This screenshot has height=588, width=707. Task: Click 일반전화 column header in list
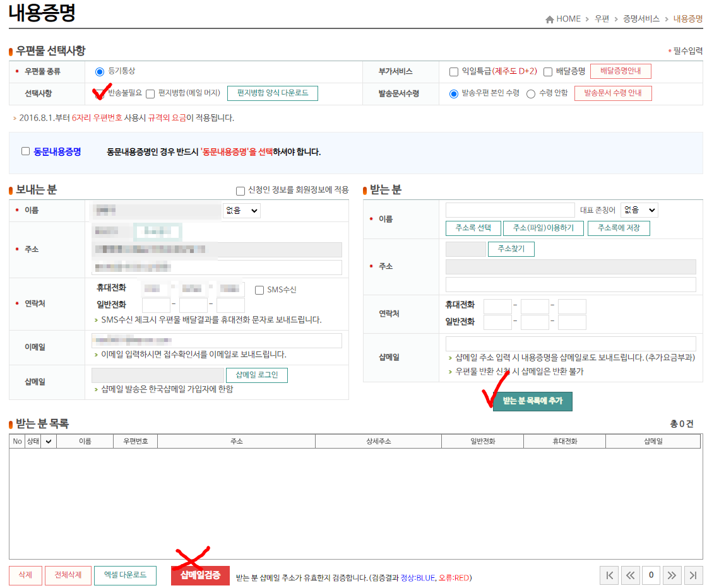tap(482, 441)
